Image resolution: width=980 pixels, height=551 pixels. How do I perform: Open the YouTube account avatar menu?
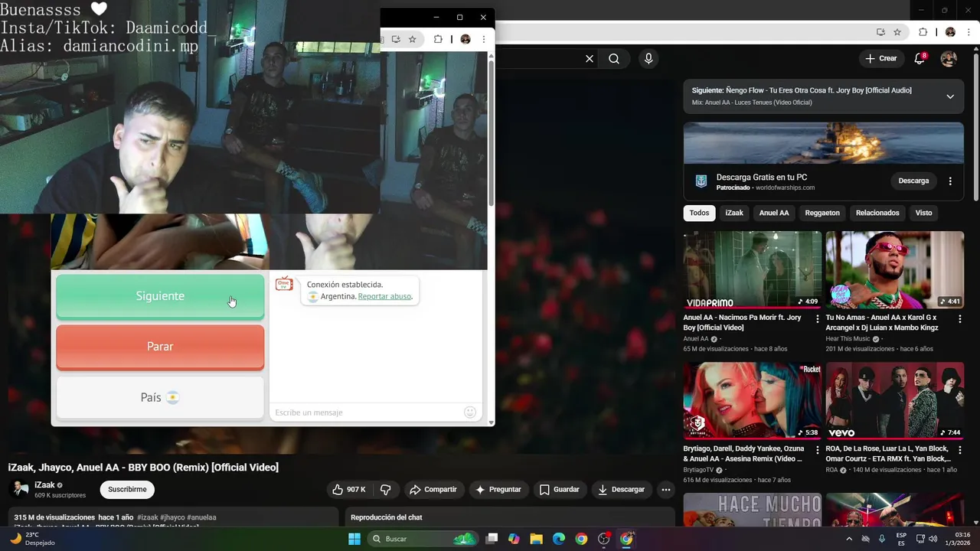(949, 58)
